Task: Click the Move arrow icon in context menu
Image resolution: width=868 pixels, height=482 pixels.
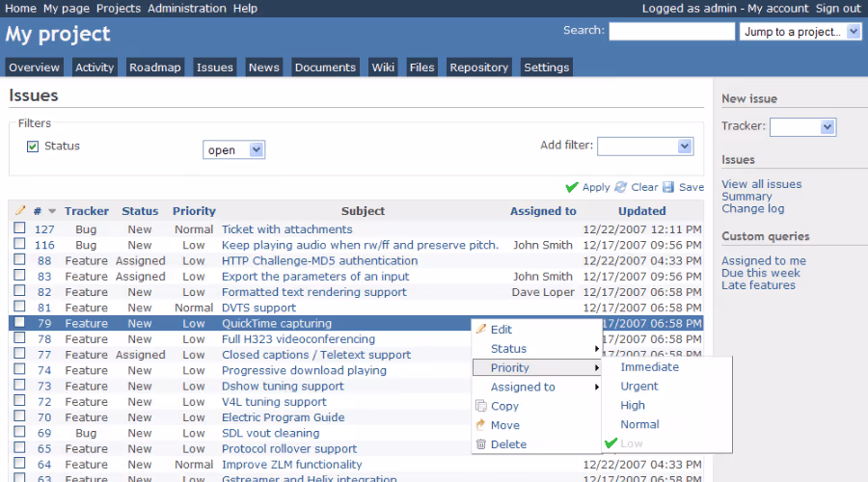Action: point(481,425)
